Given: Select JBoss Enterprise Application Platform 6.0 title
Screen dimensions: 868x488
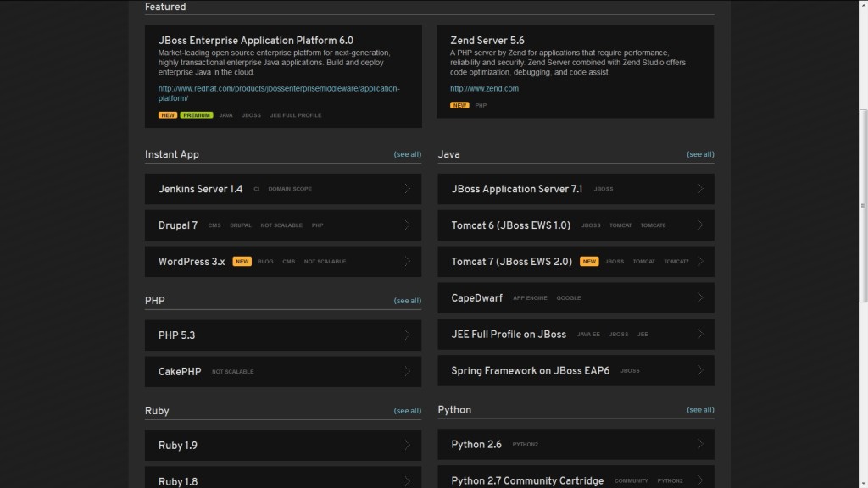Looking at the screenshot, I should 256,41.
